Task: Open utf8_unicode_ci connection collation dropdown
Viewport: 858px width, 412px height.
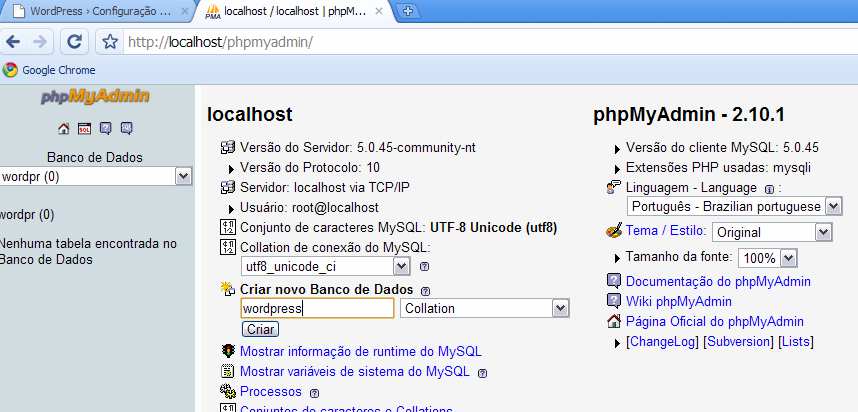Action: (x=325, y=267)
